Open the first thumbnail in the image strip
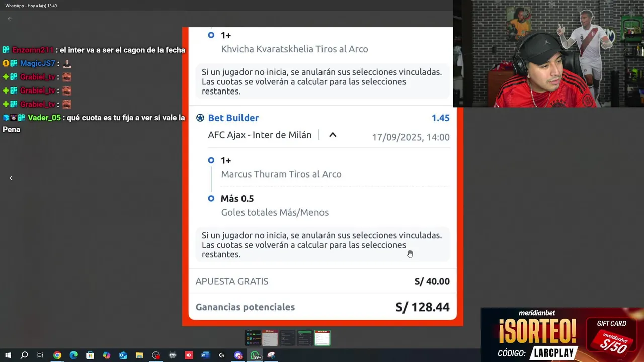 click(x=253, y=338)
